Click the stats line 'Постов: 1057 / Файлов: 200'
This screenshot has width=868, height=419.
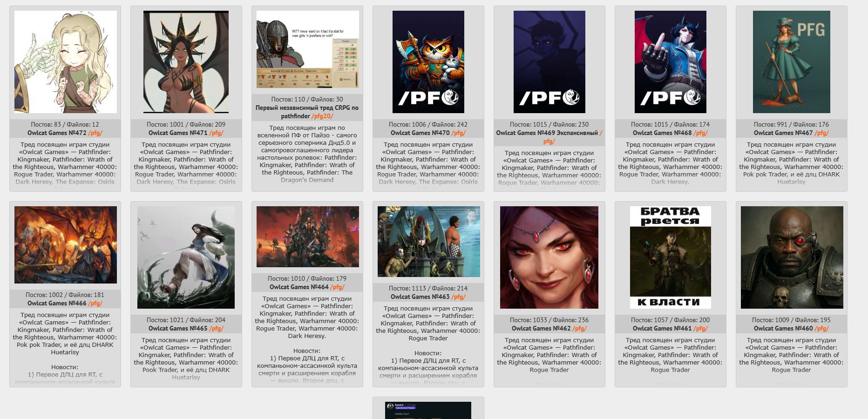pos(671,320)
